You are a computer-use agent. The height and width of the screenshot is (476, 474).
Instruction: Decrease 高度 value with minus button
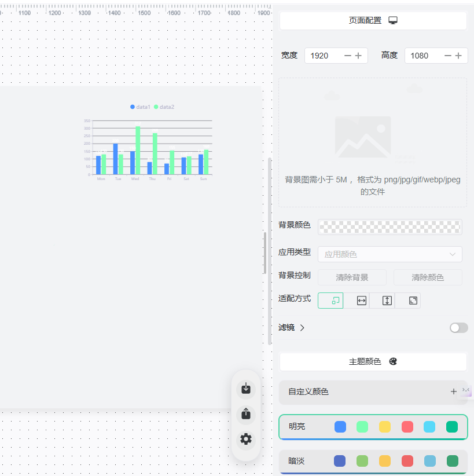tap(448, 56)
